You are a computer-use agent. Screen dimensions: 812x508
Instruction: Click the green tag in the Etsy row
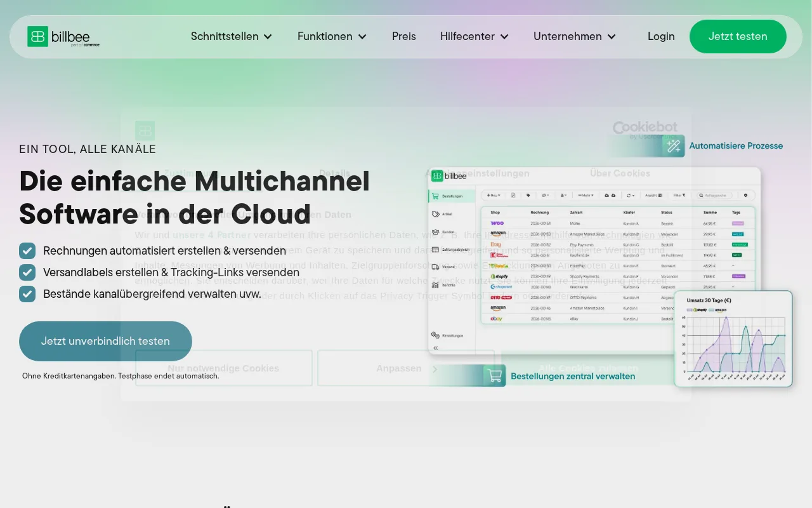pyautogui.click(x=740, y=244)
